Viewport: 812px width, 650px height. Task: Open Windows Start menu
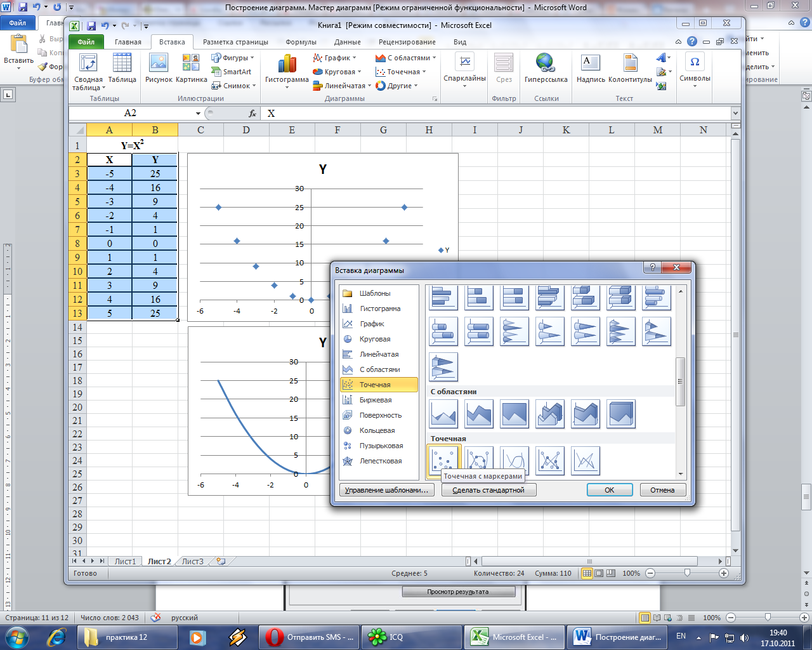tap(16, 637)
